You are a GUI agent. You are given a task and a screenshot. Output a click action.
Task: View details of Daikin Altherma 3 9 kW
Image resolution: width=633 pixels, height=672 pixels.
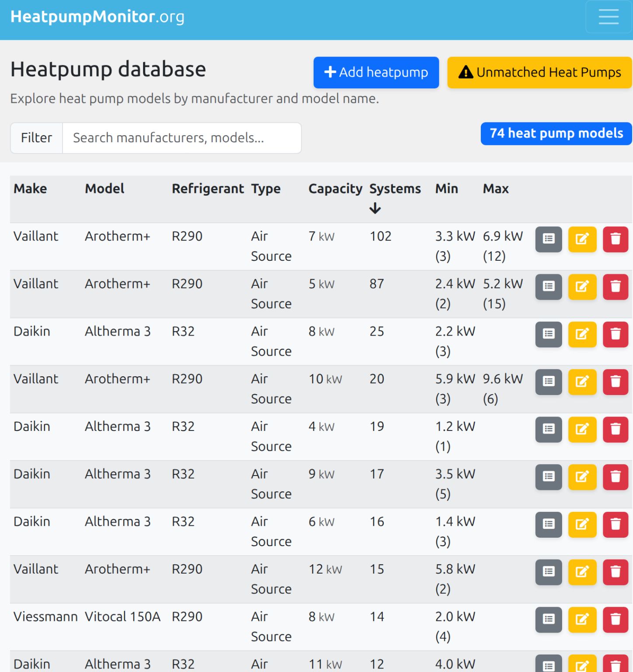pos(548,477)
